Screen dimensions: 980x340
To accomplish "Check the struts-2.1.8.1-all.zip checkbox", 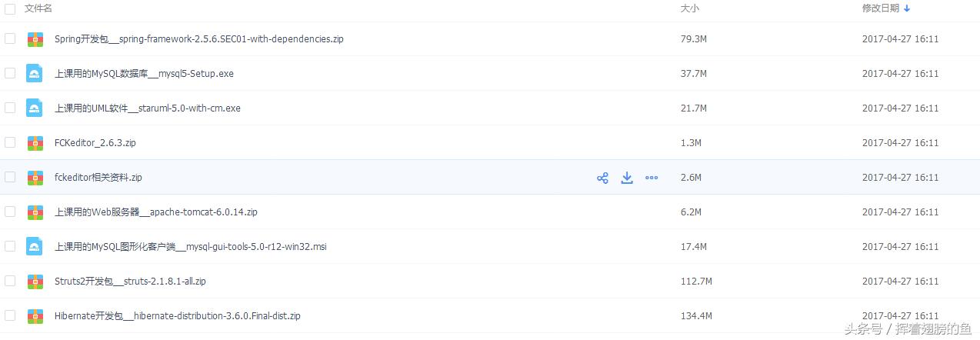I will click(x=10, y=281).
